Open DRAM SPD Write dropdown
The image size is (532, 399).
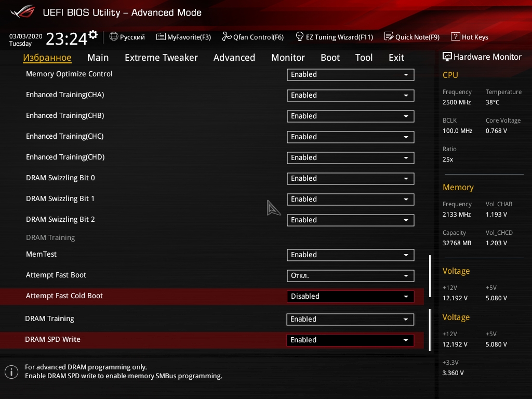tap(350, 340)
